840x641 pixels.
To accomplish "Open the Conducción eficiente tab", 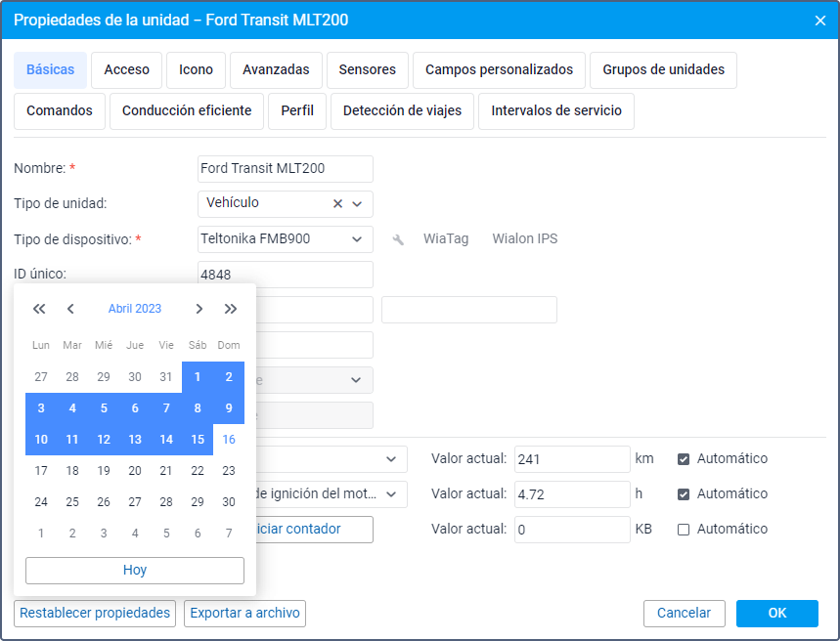I will (x=187, y=111).
